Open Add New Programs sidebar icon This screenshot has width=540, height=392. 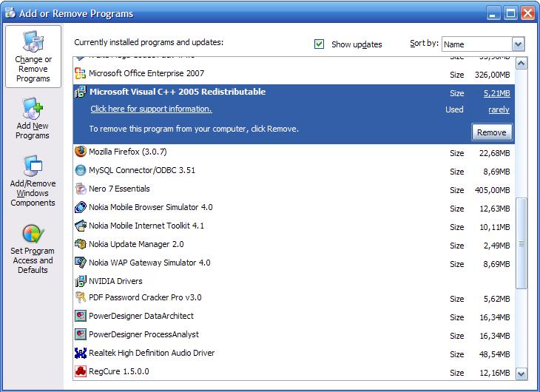click(x=33, y=108)
